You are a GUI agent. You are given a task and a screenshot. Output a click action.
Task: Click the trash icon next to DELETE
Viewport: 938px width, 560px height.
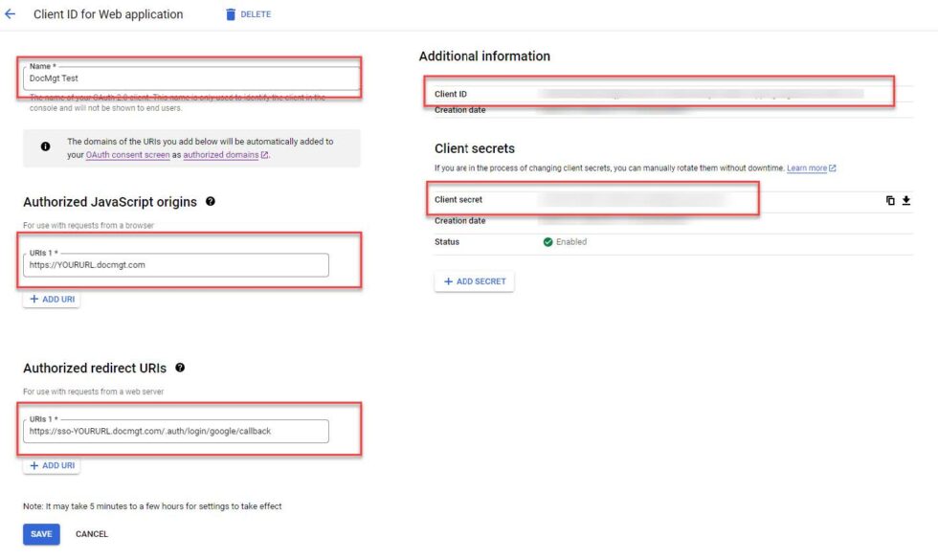click(229, 13)
